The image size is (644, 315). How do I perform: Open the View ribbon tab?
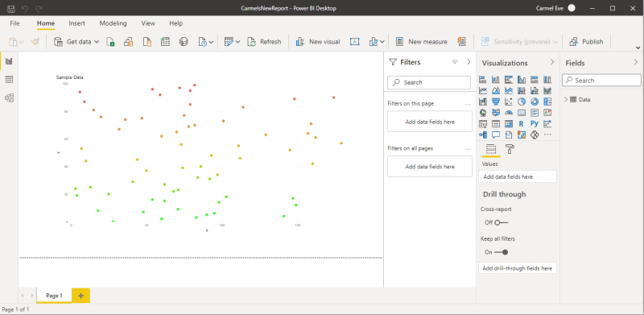click(x=148, y=23)
